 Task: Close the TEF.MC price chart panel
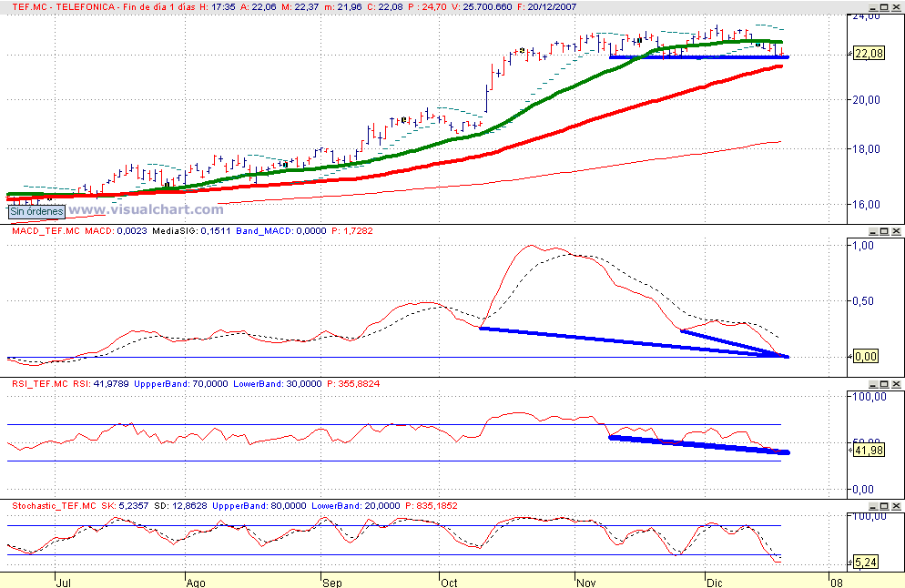896,7
